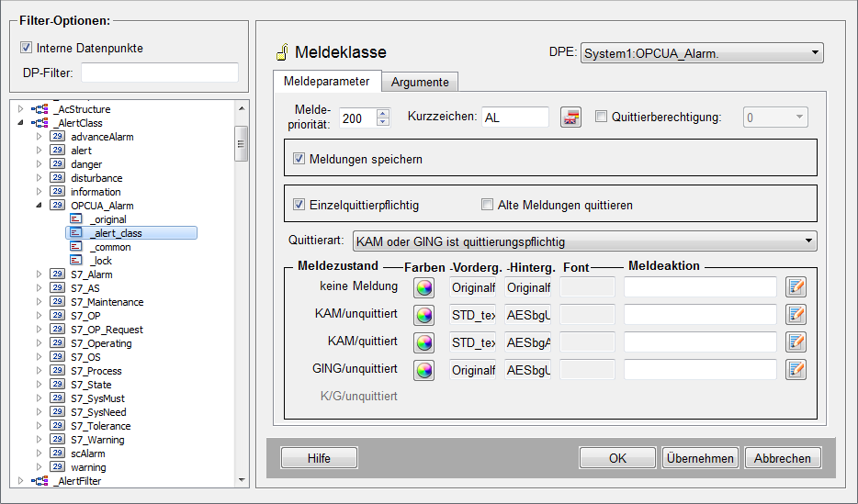Open color picker for KAM/unquittiert row

point(423,315)
